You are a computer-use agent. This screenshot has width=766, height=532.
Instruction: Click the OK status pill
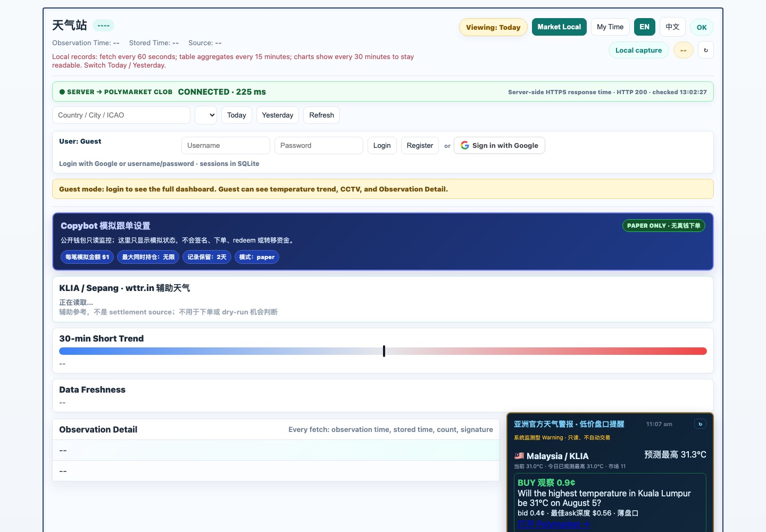(x=702, y=28)
